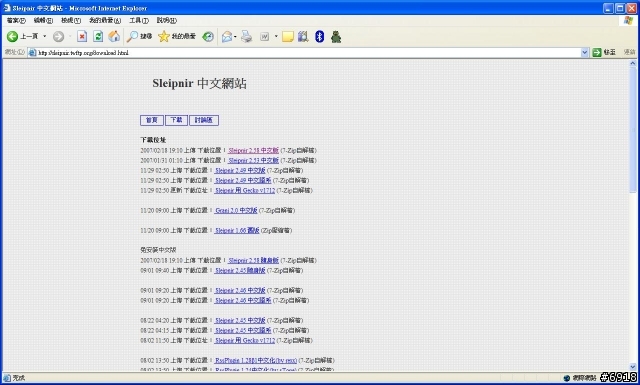
Task: Click the Mail envelope toolbar icon
Action: pyautogui.click(x=227, y=37)
